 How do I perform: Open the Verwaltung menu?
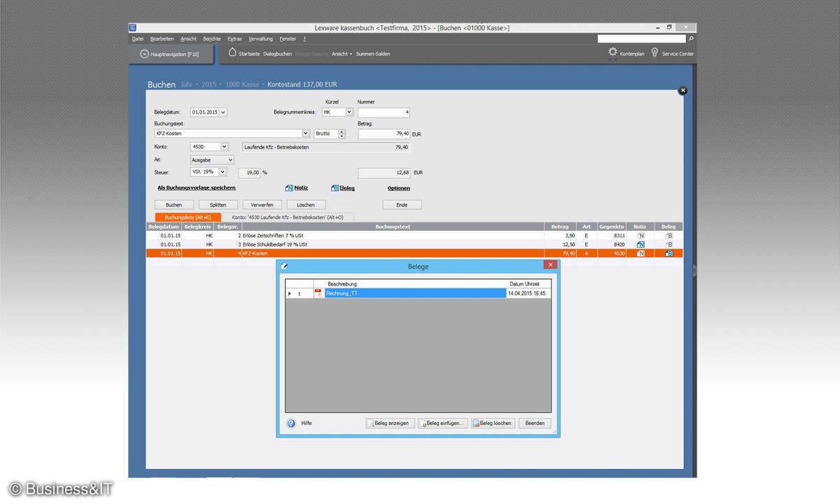point(260,39)
